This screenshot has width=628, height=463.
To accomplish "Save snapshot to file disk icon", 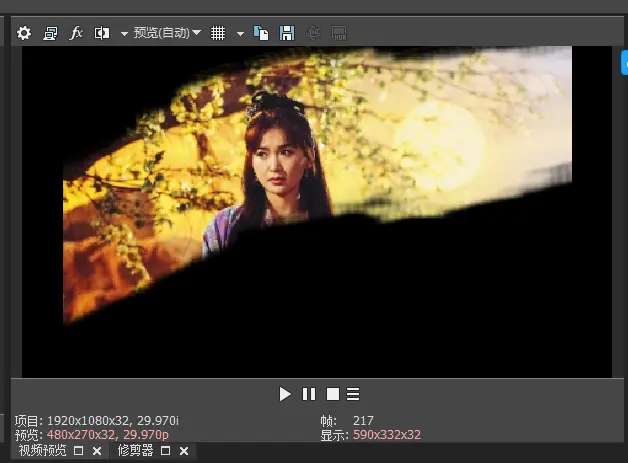I will pyautogui.click(x=287, y=33).
